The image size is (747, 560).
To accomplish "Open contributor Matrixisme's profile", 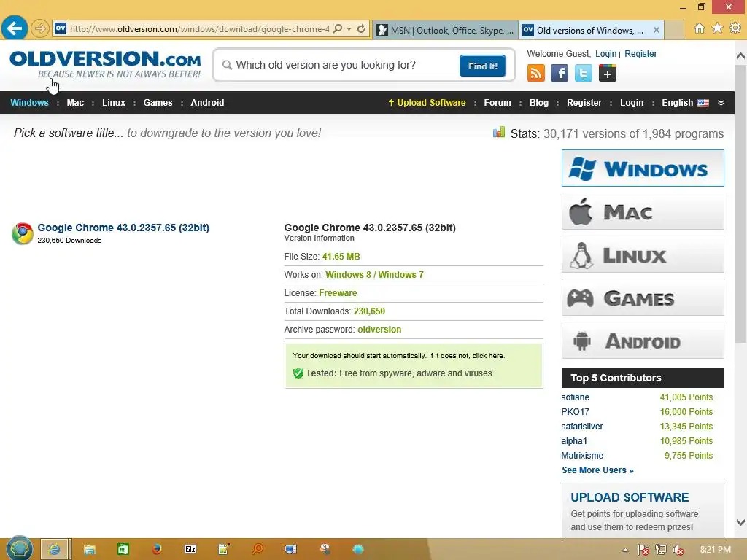I will pos(582,456).
